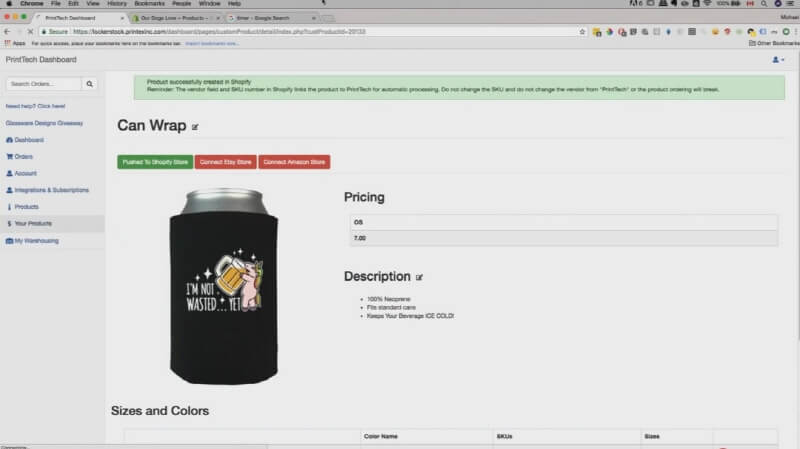Open Apps shortcut in bookmarks bar
Viewport: 800px width, 449px height.
15,43
